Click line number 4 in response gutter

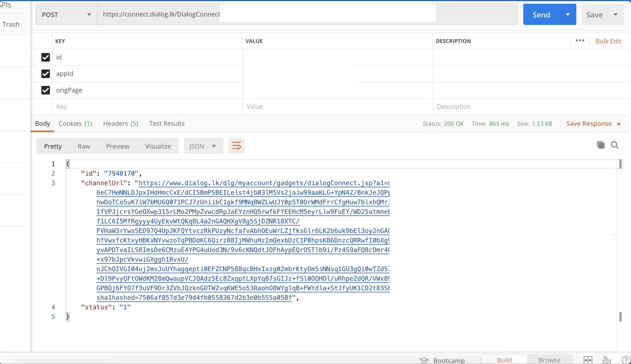coord(53,307)
